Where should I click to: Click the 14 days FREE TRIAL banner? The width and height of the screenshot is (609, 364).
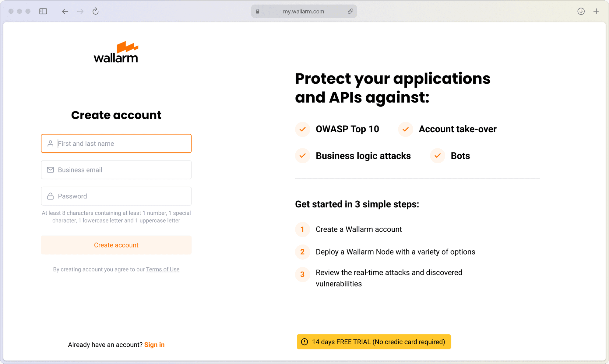(x=378, y=342)
